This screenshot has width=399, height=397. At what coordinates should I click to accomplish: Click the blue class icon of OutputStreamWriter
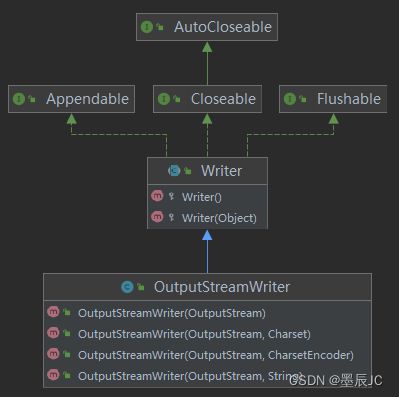coord(127,287)
